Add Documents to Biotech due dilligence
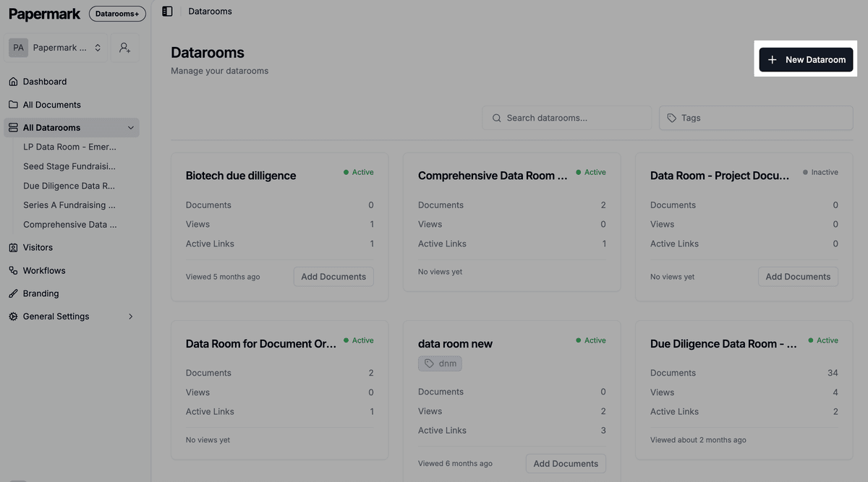Image resolution: width=868 pixels, height=482 pixels. click(333, 277)
